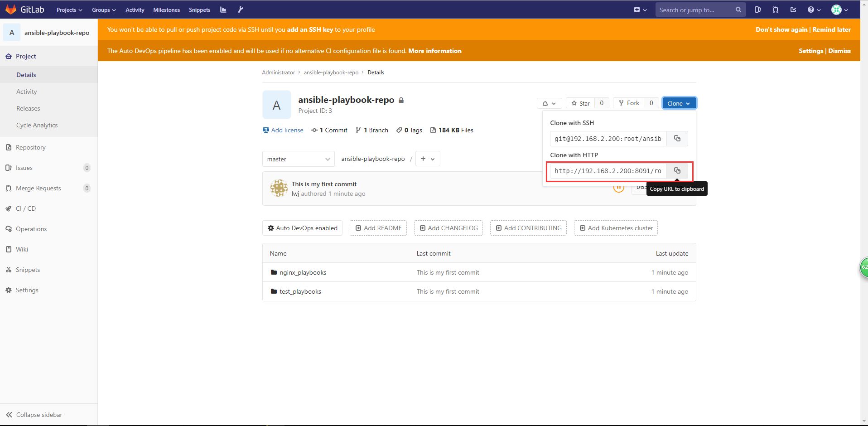Fork the project
The width and height of the screenshot is (868, 426).
(x=629, y=103)
